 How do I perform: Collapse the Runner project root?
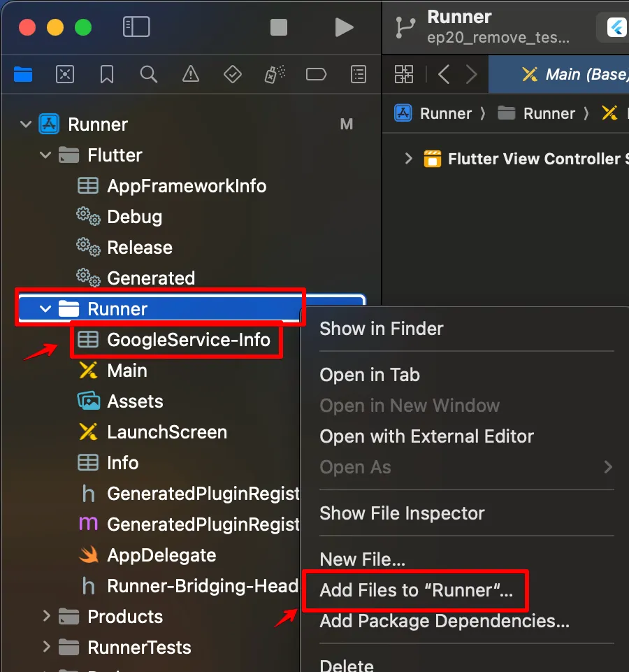(26, 124)
